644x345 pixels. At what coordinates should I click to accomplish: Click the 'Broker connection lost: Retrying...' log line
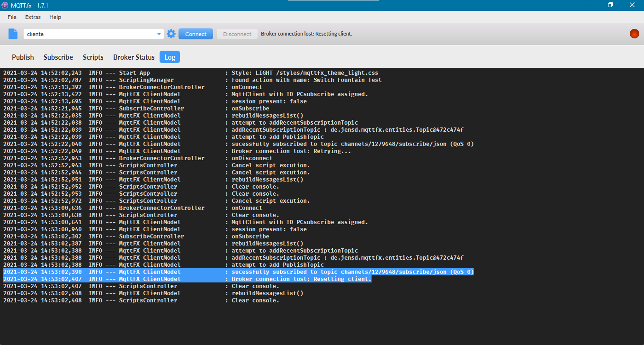pyautogui.click(x=291, y=151)
